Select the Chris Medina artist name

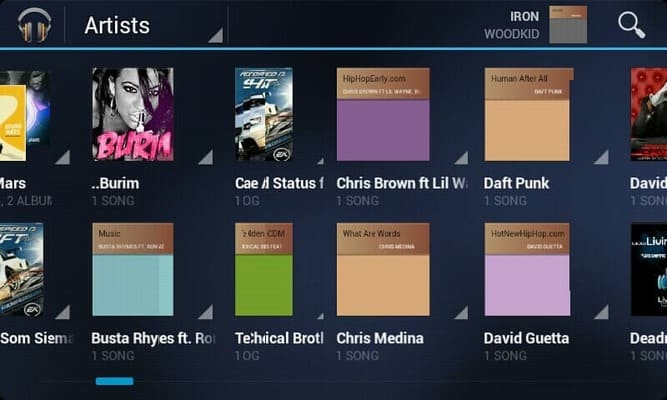pyautogui.click(x=380, y=338)
